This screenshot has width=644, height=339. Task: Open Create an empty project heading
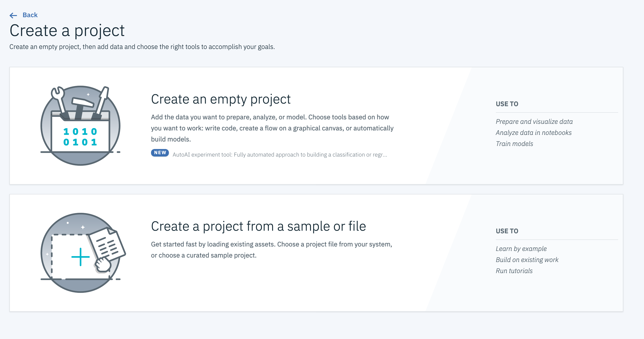[220, 99]
